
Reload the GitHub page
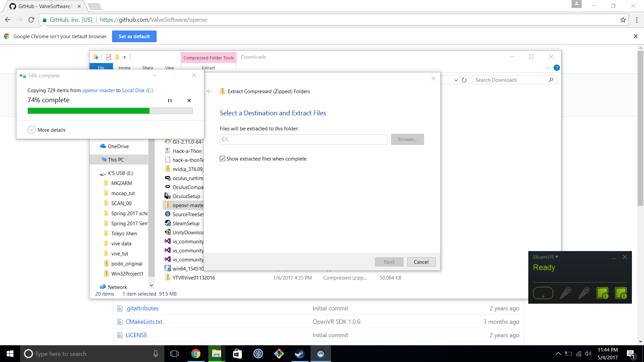click(31, 20)
